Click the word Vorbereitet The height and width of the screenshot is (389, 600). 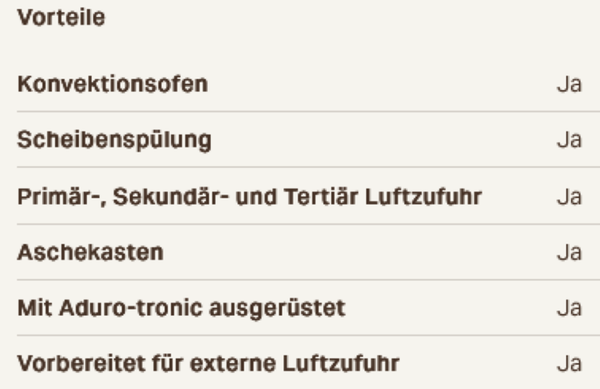[x=82, y=363]
